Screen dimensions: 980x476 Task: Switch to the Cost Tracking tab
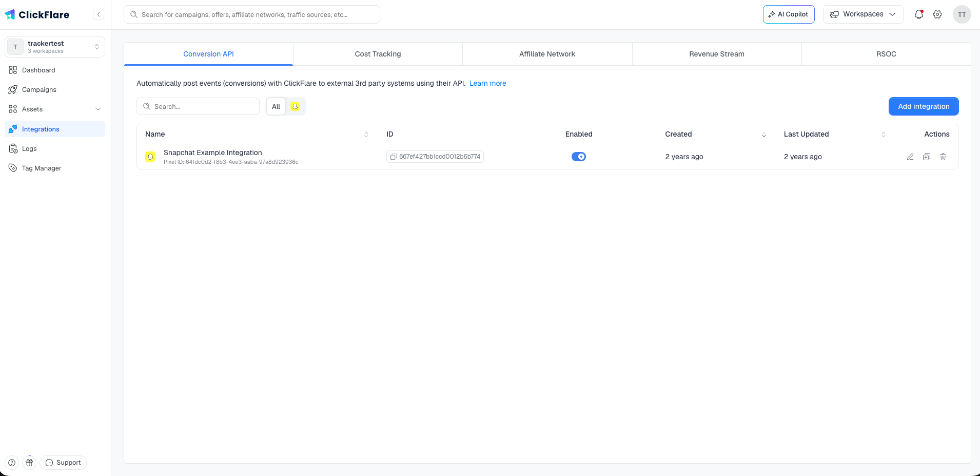click(378, 54)
